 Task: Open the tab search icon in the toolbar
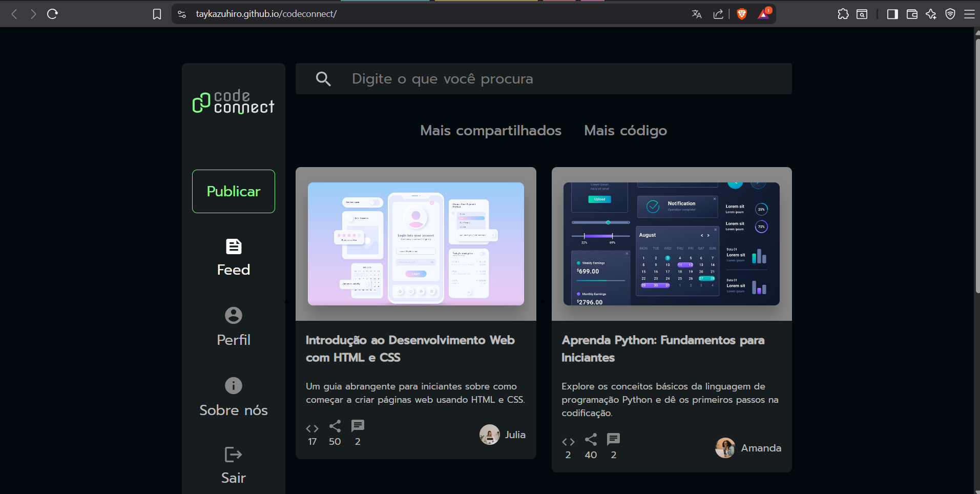[862, 14]
